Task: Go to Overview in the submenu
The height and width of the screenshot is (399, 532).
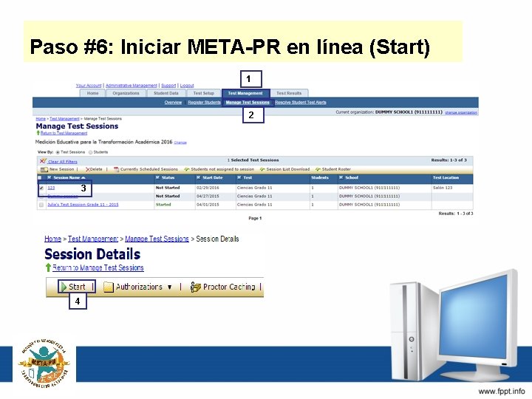Action: [x=173, y=102]
